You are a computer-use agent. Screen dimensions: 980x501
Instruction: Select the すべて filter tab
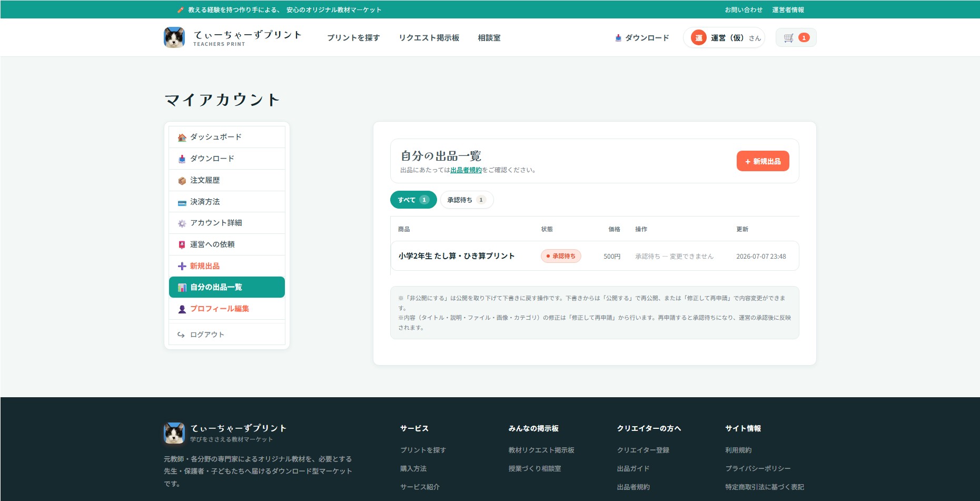pyautogui.click(x=413, y=200)
